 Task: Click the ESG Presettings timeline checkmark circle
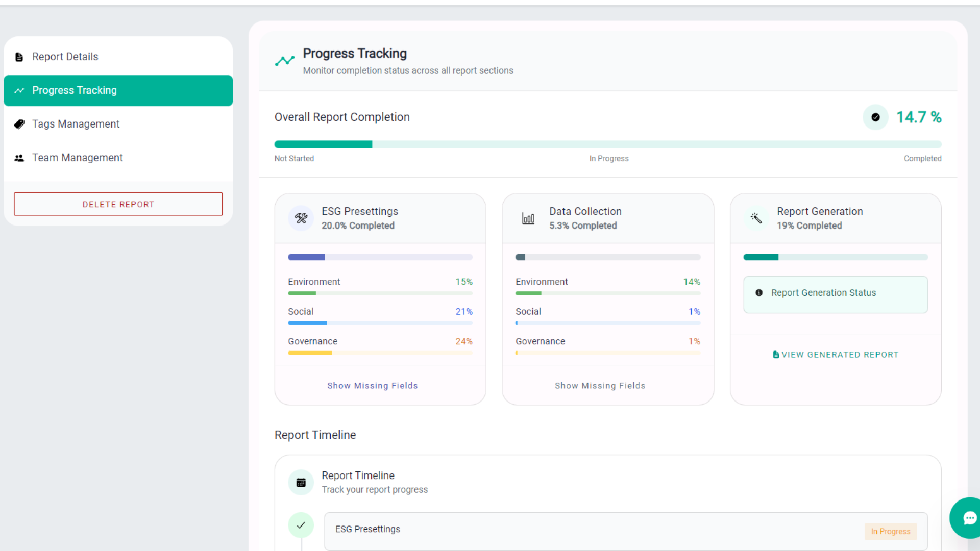click(301, 525)
